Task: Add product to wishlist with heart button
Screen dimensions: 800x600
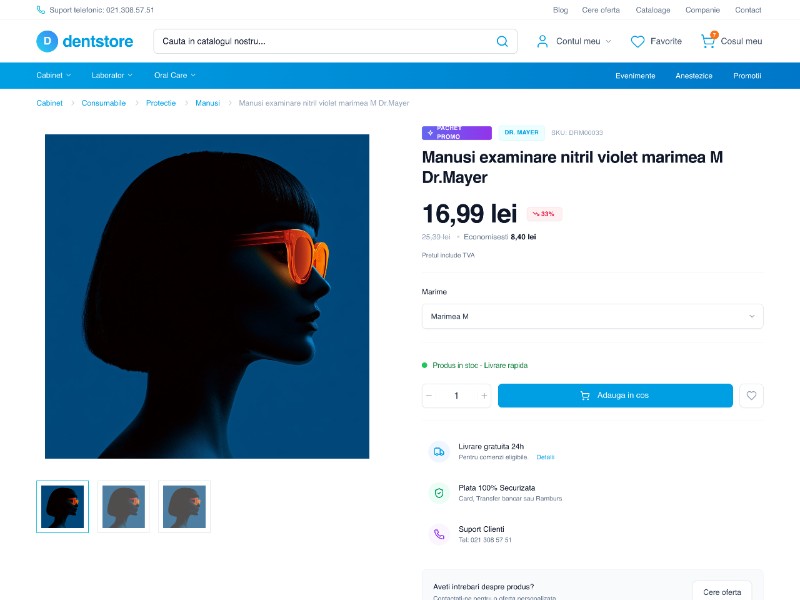Action: pos(751,396)
